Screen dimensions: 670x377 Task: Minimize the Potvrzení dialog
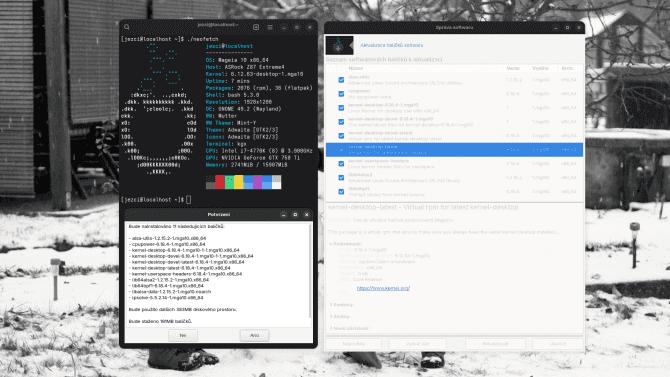[x=284, y=215]
